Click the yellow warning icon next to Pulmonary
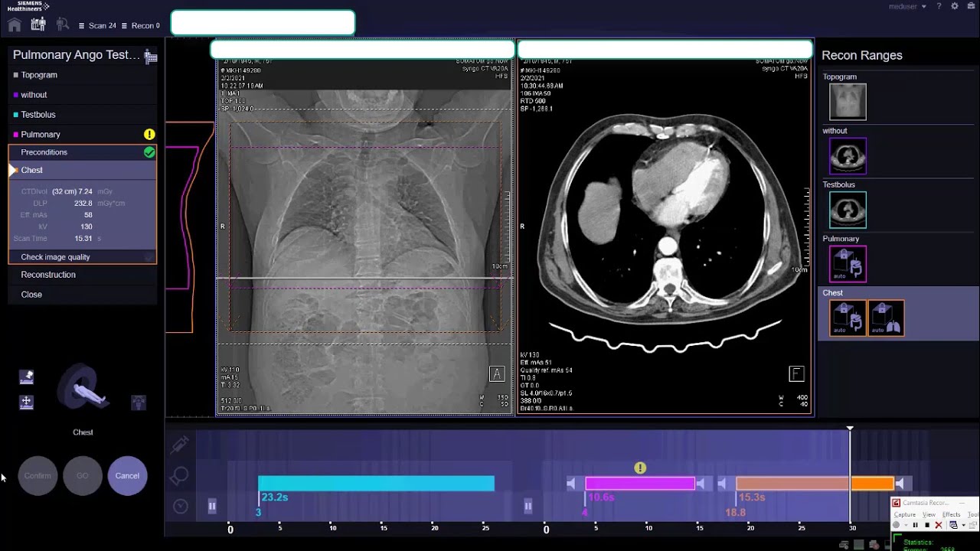 click(x=149, y=135)
